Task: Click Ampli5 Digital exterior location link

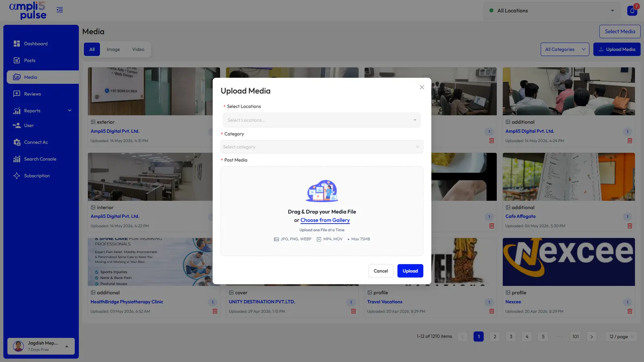Action: tap(115, 131)
